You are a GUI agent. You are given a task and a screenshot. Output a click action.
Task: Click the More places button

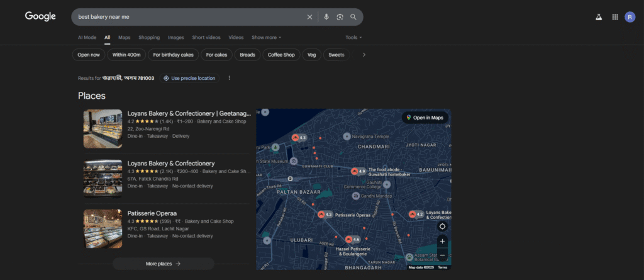click(164, 264)
